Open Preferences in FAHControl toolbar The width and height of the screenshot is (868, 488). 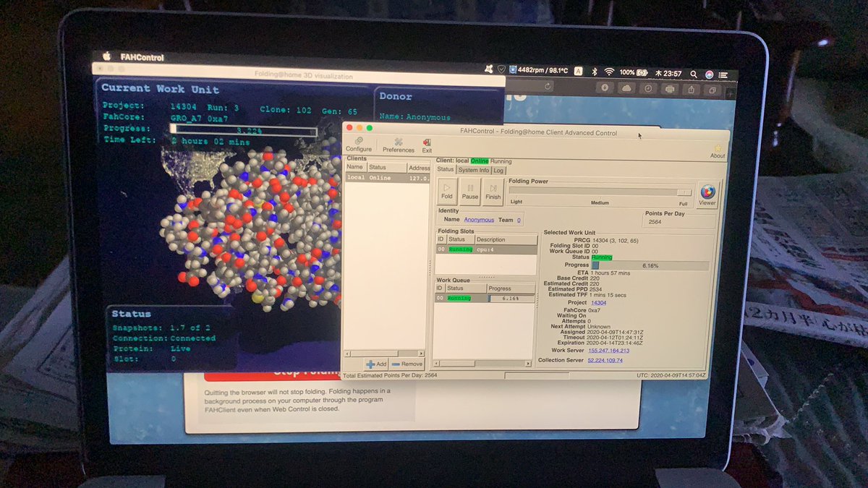[x=399, y=145]
